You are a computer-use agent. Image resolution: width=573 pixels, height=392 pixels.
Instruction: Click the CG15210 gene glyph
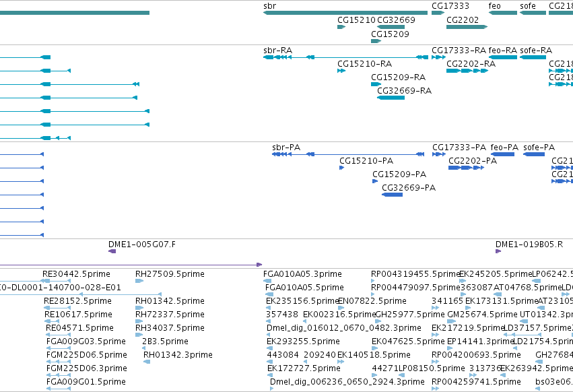[341, 27]
